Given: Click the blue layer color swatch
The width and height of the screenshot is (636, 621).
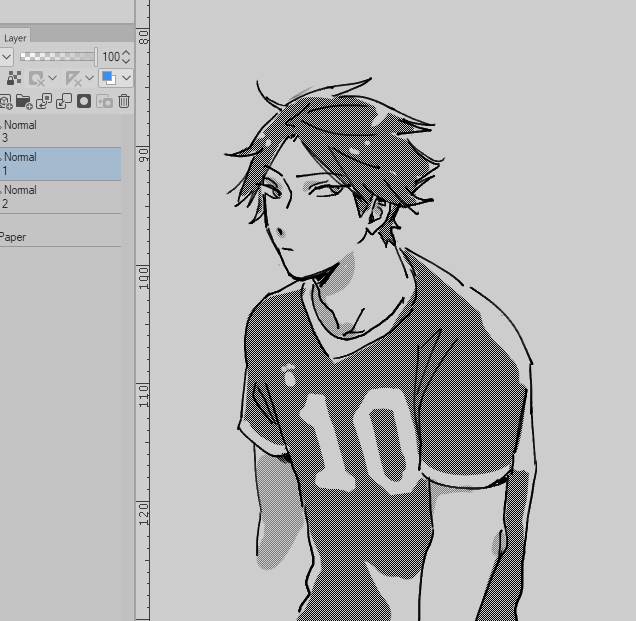Looking at the screenshot, I should [109, 78].
